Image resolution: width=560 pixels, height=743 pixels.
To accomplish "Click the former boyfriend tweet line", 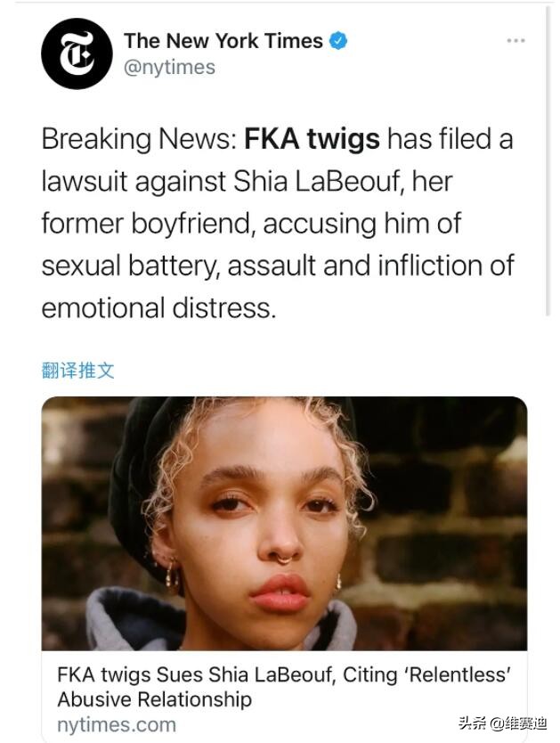I will click(251, 224).
